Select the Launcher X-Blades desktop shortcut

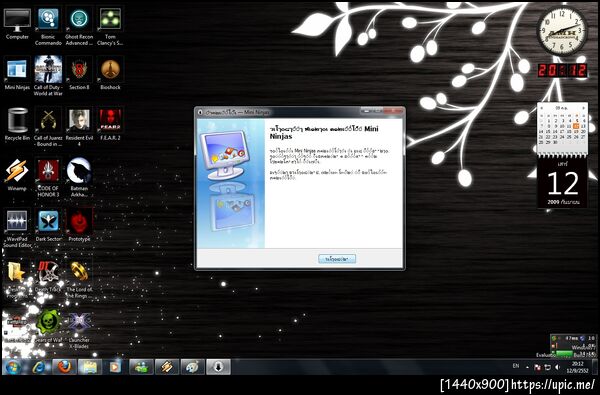[x=79, y=329]
